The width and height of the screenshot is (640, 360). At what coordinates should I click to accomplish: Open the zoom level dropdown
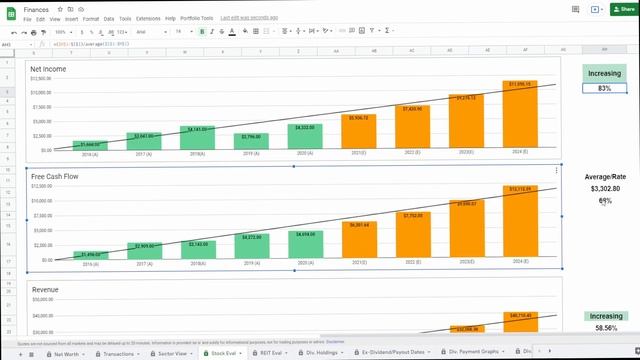point(64,32)
